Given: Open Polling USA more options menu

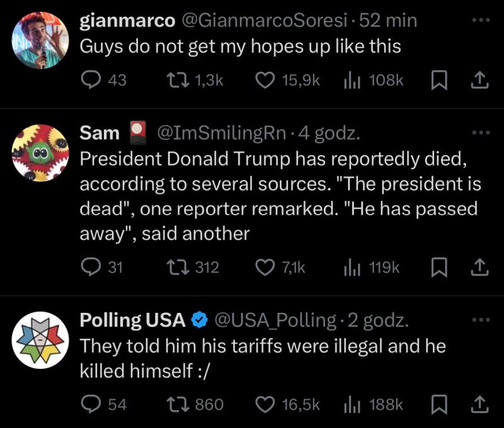Looking at the screenshot, I should pyautogui.click(x=481, y=320).
